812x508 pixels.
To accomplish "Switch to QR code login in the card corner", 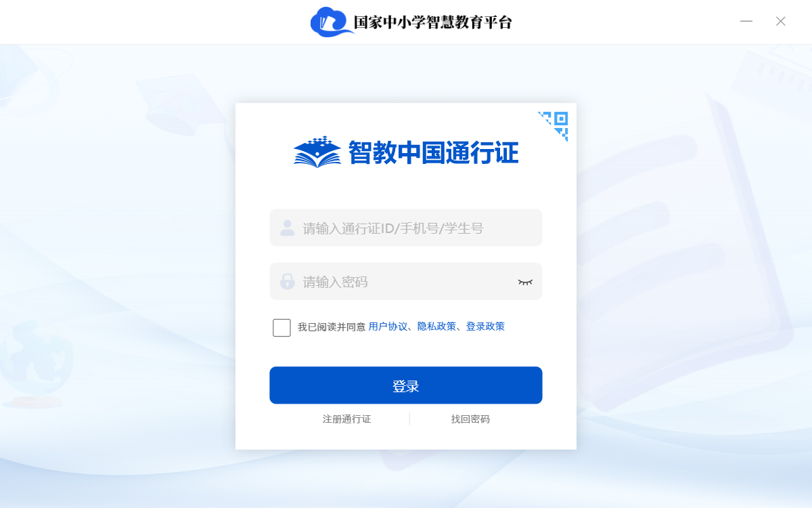I will tap(554, 126).
